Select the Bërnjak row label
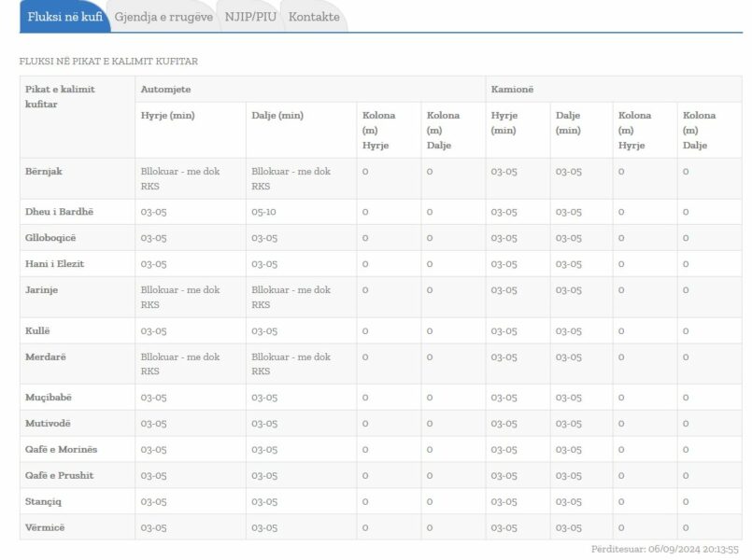752x560 pixels. 44,172
